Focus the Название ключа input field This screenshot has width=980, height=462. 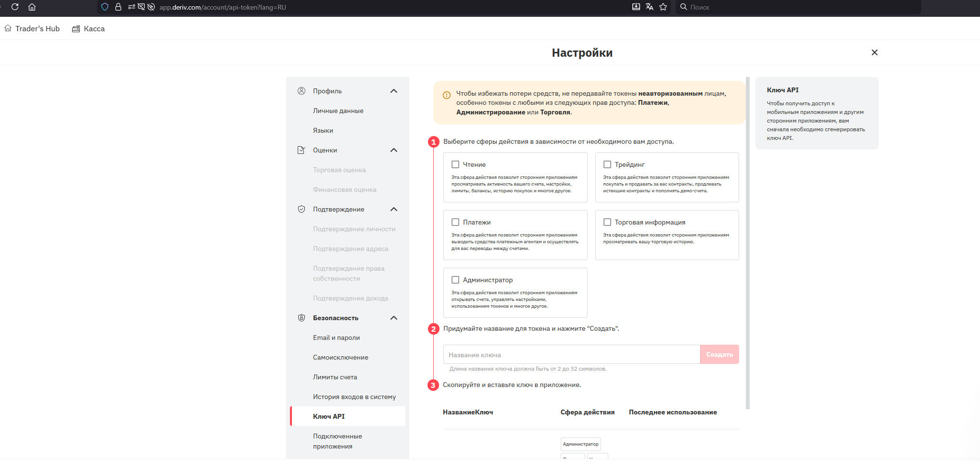[x=572, y=354]
